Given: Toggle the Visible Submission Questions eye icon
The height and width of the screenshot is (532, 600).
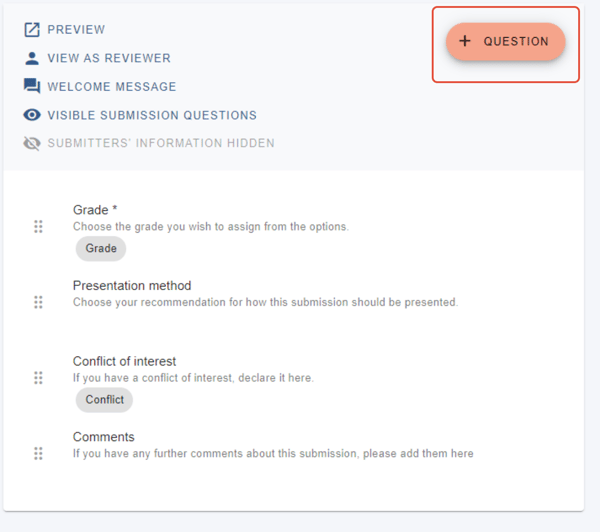Looking at the screenshot, I should click(32, 115).
